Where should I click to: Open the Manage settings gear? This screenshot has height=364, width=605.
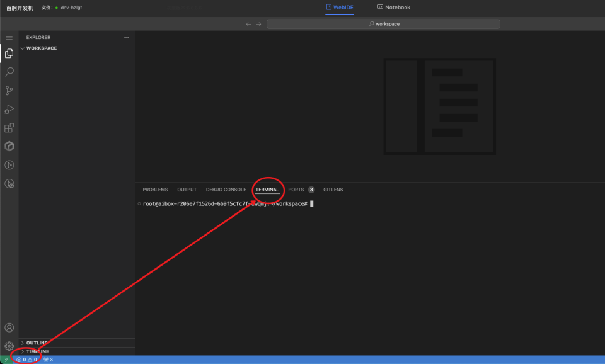pos(9,346)
